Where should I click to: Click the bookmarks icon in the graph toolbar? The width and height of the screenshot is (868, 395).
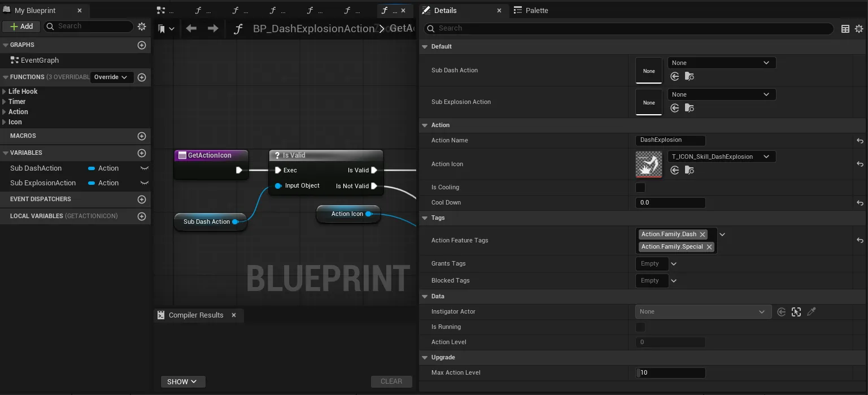162,28
